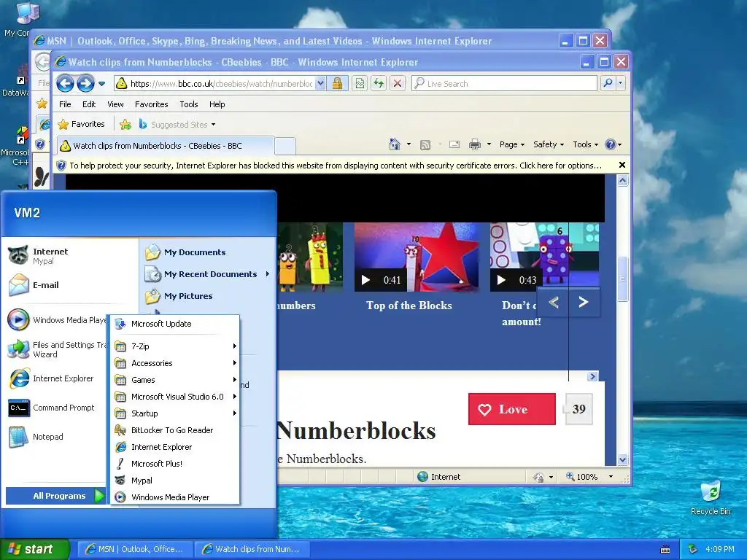Click the red Love button
The width and height of the screenshot is (747, 560).
coord(511,409)
